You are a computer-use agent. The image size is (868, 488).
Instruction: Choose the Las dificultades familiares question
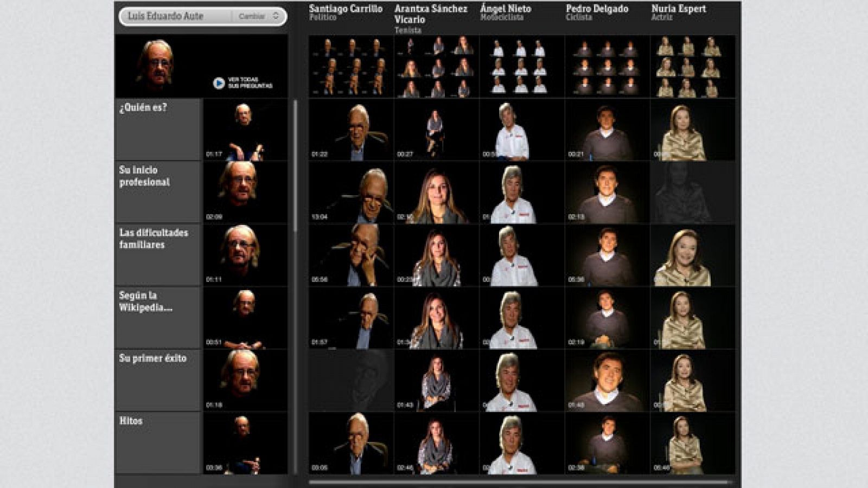point(157,254)
